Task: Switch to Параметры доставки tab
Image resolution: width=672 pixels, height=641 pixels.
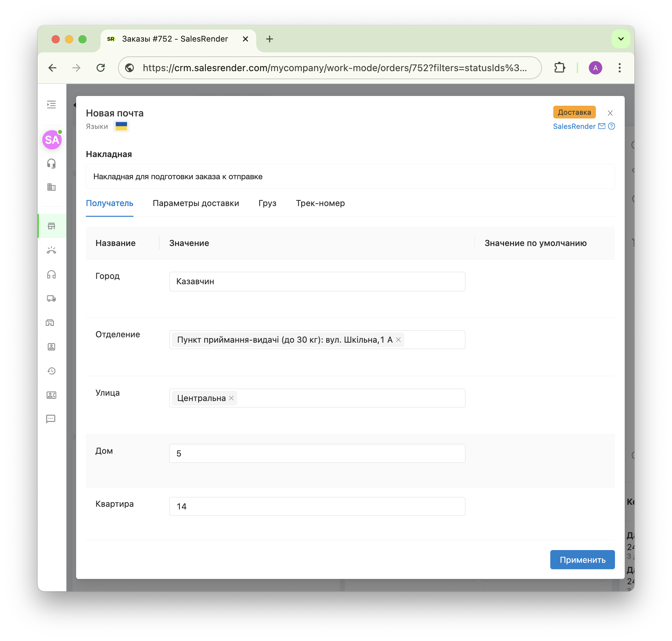Action: tap(195, 203)
